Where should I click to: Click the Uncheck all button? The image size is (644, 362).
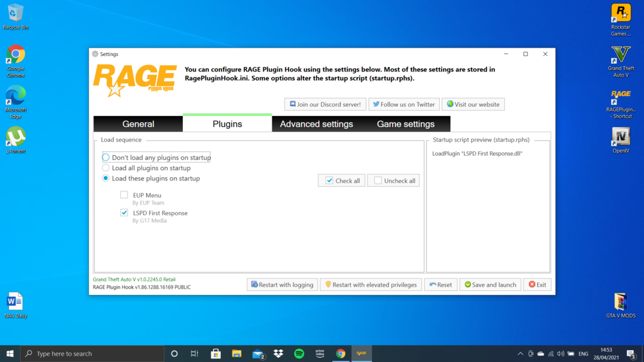(x=393, y=180)
